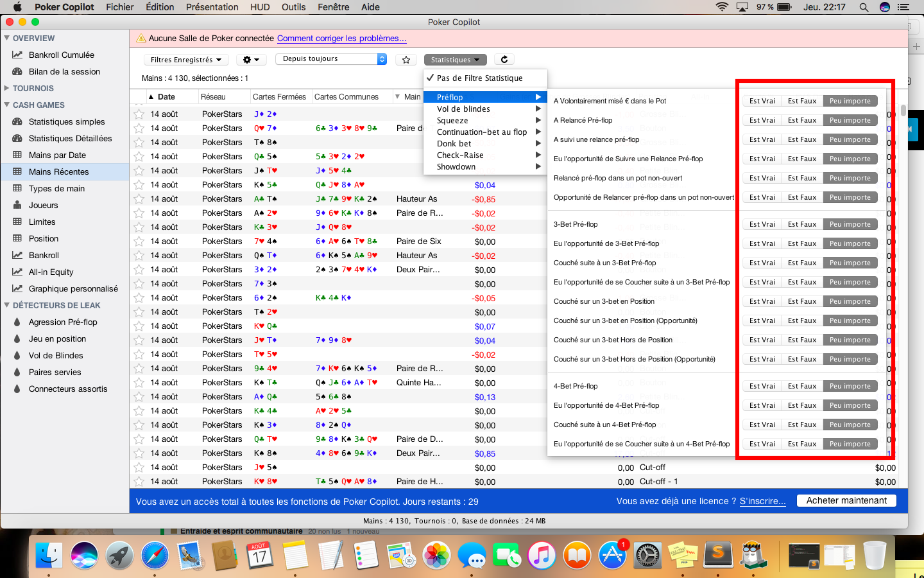Star the hand showing Quinte Ha...
The height and width of the screenshot is (578, 924).
click(139, 383)
